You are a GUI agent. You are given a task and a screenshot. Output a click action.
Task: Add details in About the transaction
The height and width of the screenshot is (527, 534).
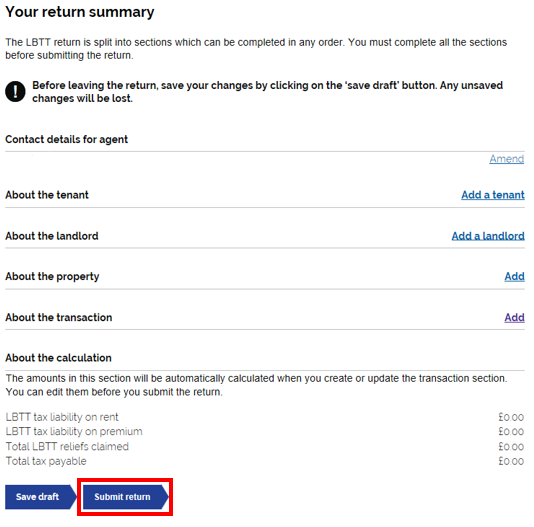[514, 317]
